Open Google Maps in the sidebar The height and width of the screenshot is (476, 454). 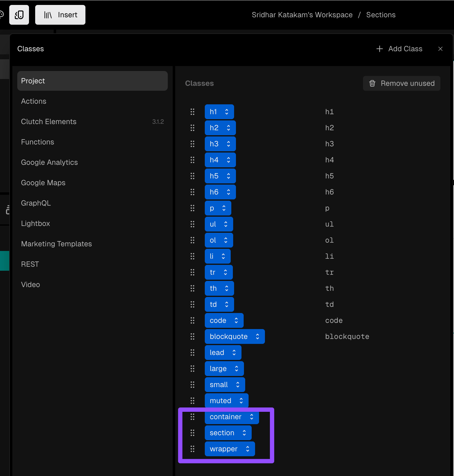93,183
